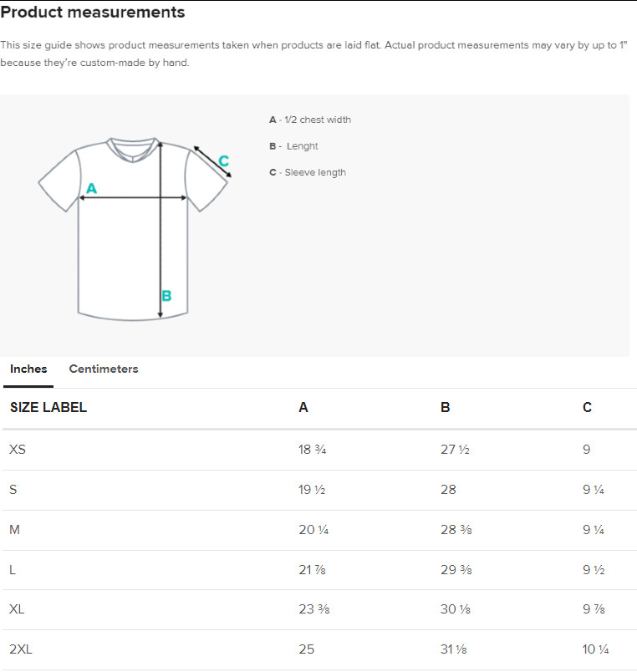
Task: Click the 29 ⅜ length value for L
Action: (456, 570)
